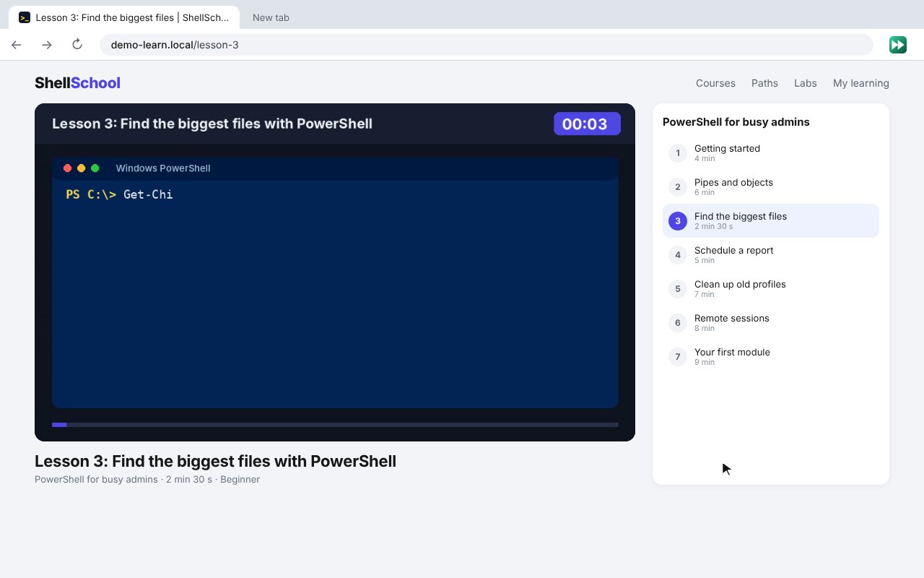Open lesson 7 Your first module
This screenshot has height=578, width=924.
click(771, 357)
